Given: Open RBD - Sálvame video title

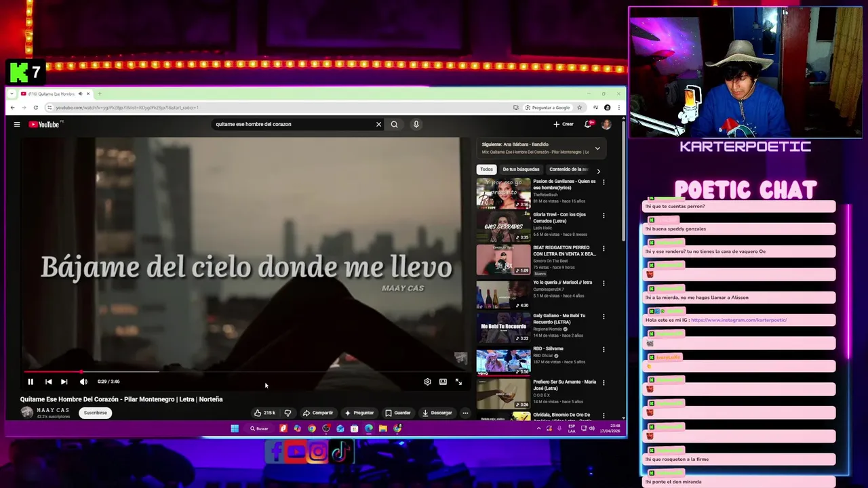Looking at the screenshot, I should coord(548,348).
